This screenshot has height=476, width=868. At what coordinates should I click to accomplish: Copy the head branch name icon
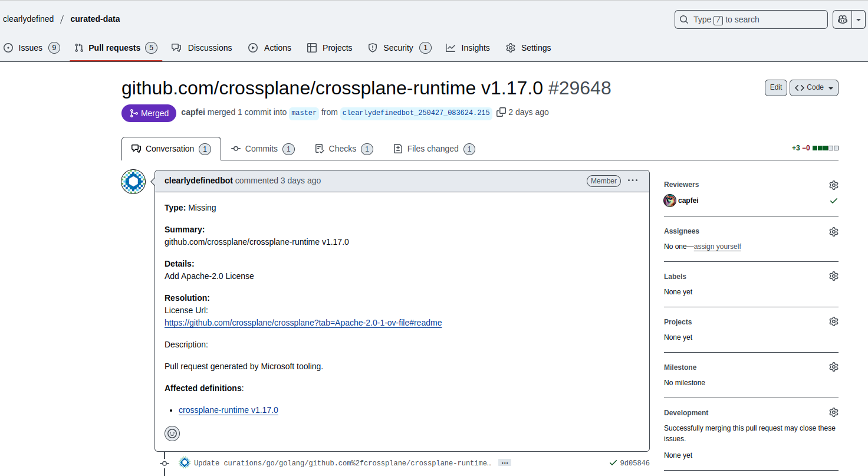coord(501,112)
